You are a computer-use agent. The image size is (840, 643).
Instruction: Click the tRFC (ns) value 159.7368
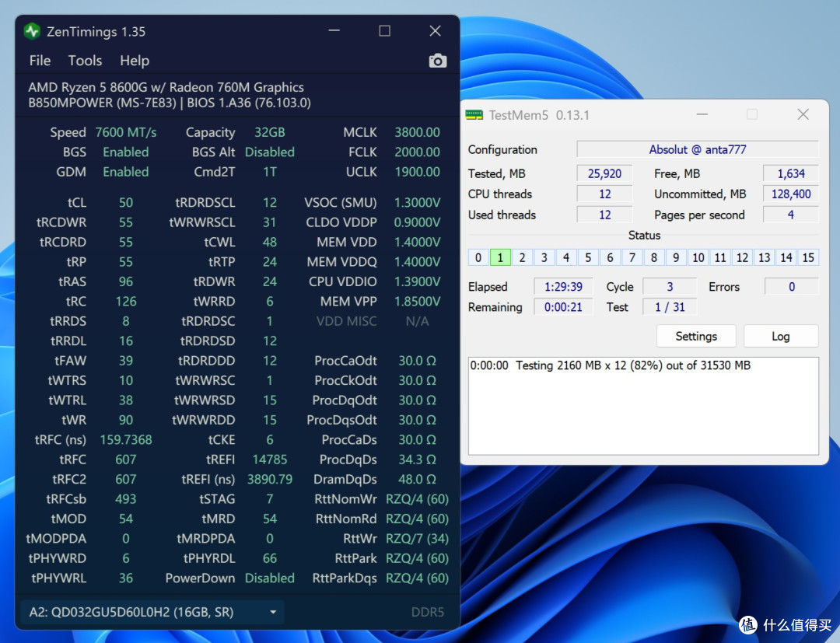[x=126, y=439]
